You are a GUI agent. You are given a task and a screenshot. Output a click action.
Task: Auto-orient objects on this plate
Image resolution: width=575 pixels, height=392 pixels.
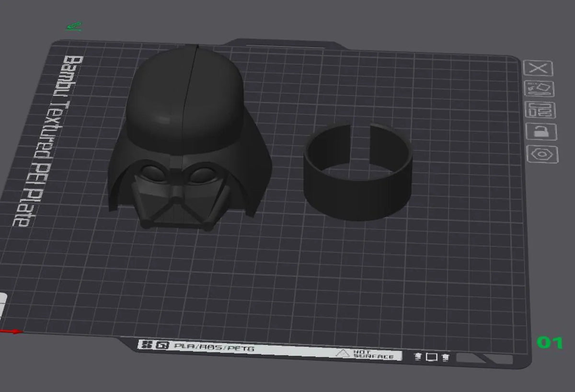540,89
